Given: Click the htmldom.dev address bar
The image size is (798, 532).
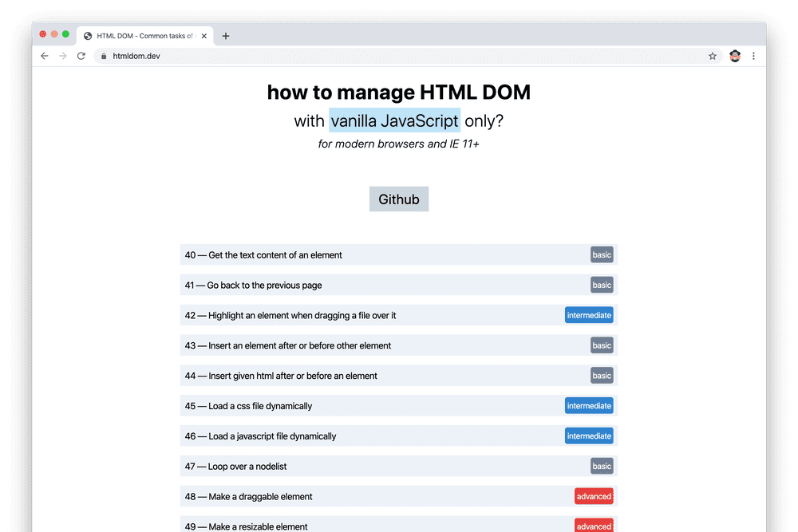Looking at the screenshot, I should (399, 56).
